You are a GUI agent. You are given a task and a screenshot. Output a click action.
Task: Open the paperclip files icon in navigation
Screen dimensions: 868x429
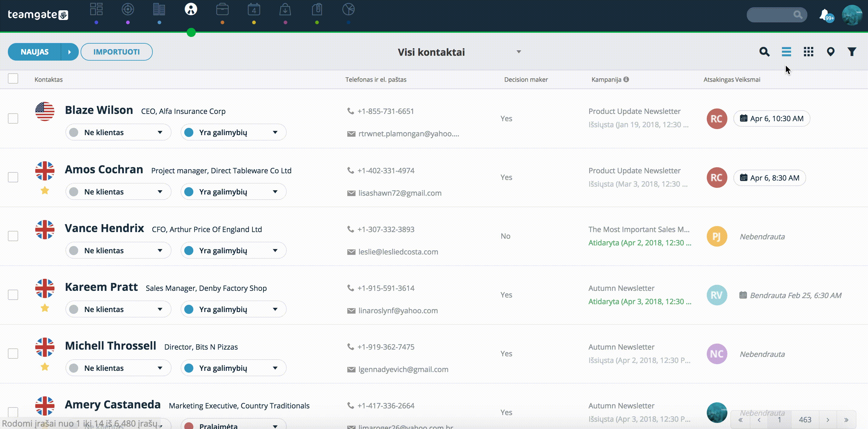[317, 9]
